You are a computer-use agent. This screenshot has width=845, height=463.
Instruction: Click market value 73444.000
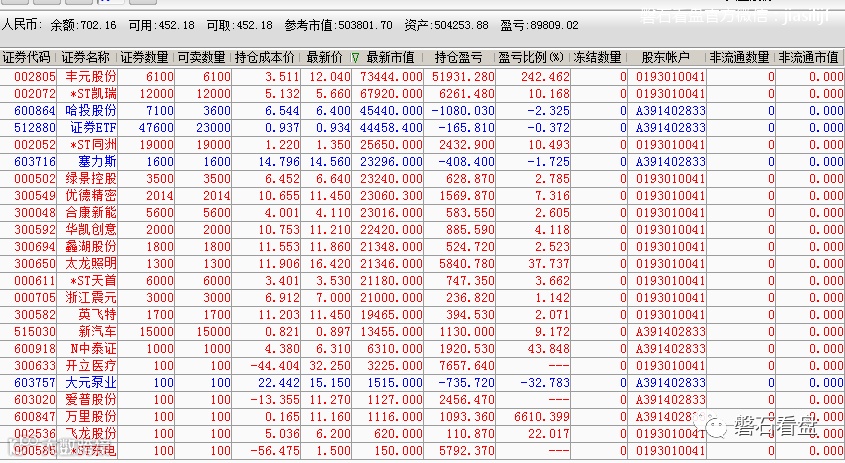click(x=391, y=77)
